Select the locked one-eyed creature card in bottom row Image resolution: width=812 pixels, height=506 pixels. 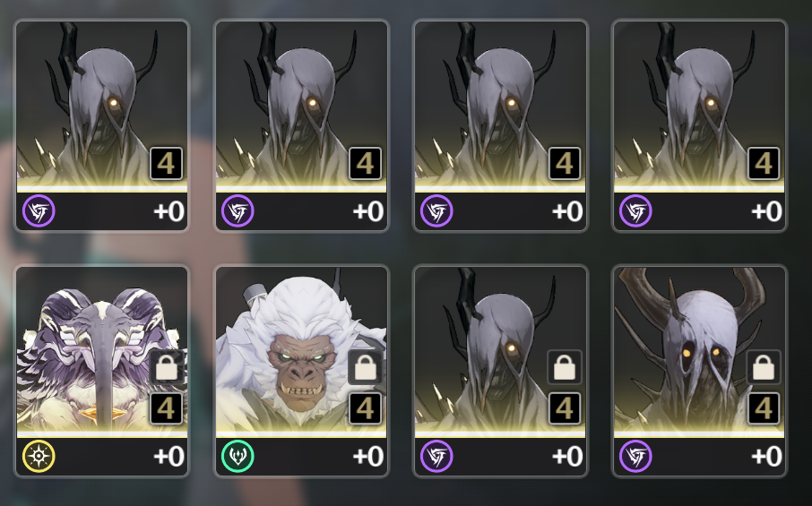(500, 371)
